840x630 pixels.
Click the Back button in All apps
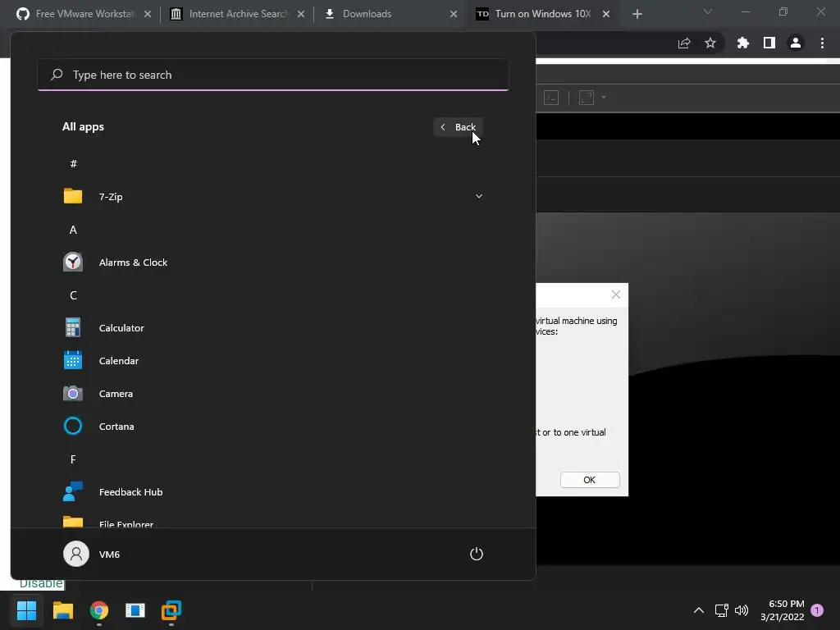tap(458, 127)
